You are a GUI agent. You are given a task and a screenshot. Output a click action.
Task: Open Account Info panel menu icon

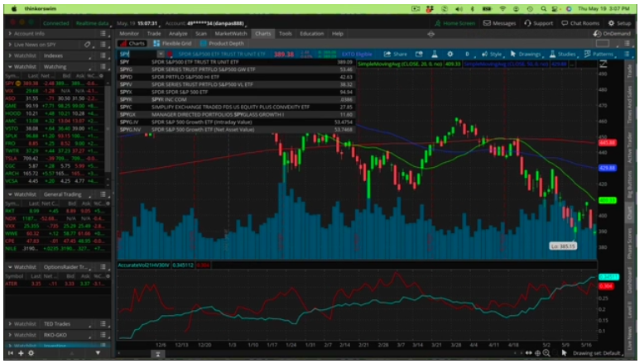tap(103, 34)
